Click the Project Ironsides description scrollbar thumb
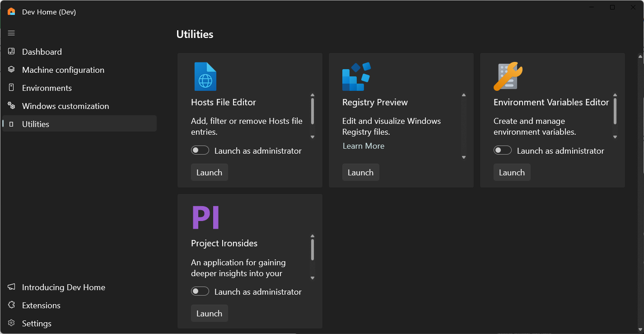Viewport: 644px width, 334px height. (x=313, y=249)
